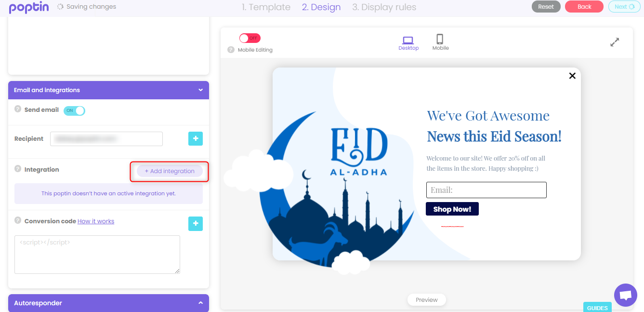Open the GUIDES tab
644x312 pixels.
click(597, 308)
